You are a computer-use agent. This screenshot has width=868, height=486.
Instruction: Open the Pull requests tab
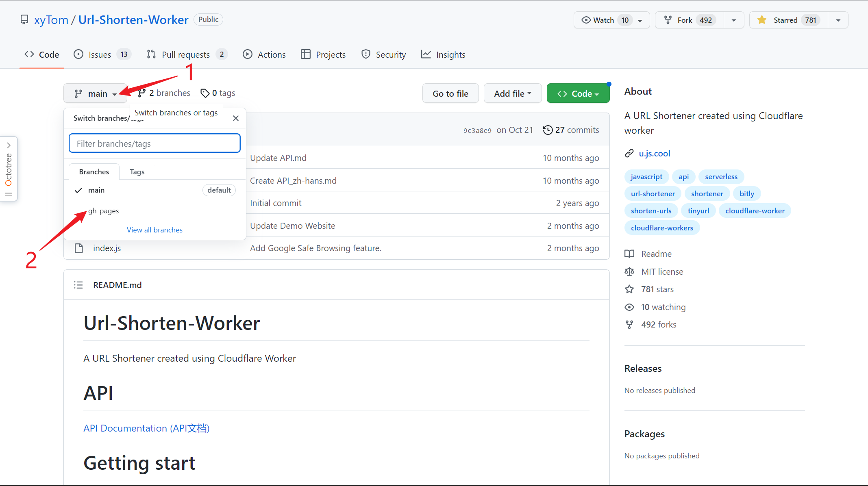point(185,54)
